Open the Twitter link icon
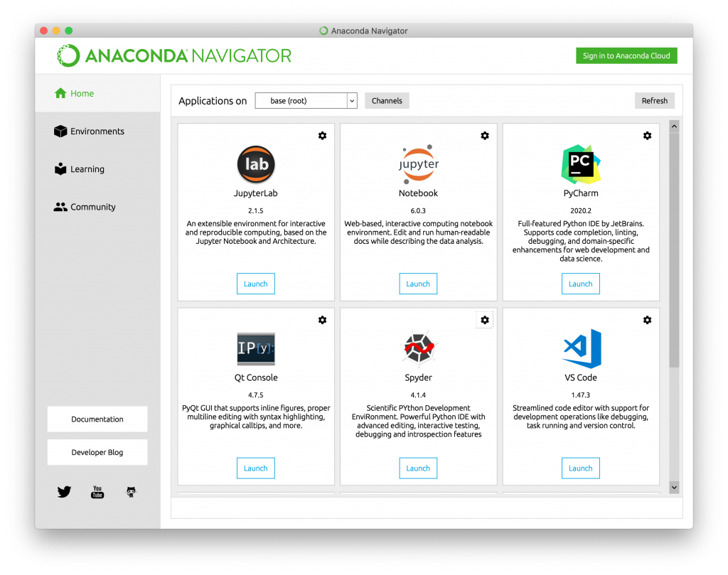 64,492
